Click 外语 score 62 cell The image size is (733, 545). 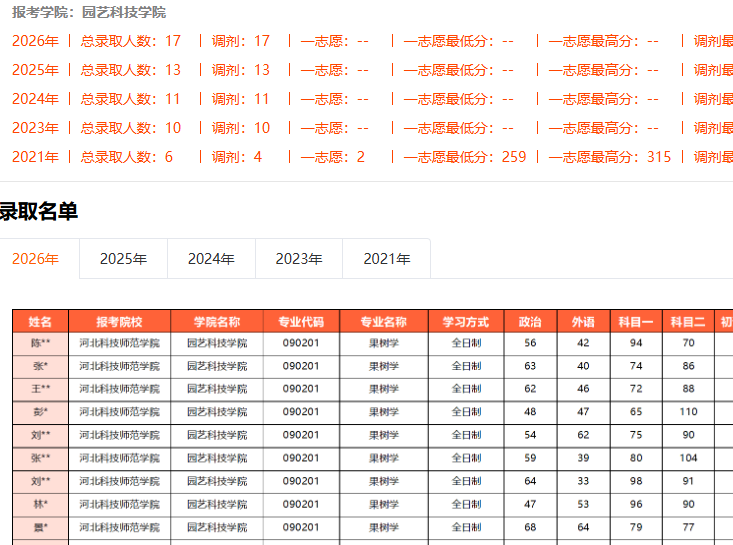pyautogui.click(x=583, y=435)
